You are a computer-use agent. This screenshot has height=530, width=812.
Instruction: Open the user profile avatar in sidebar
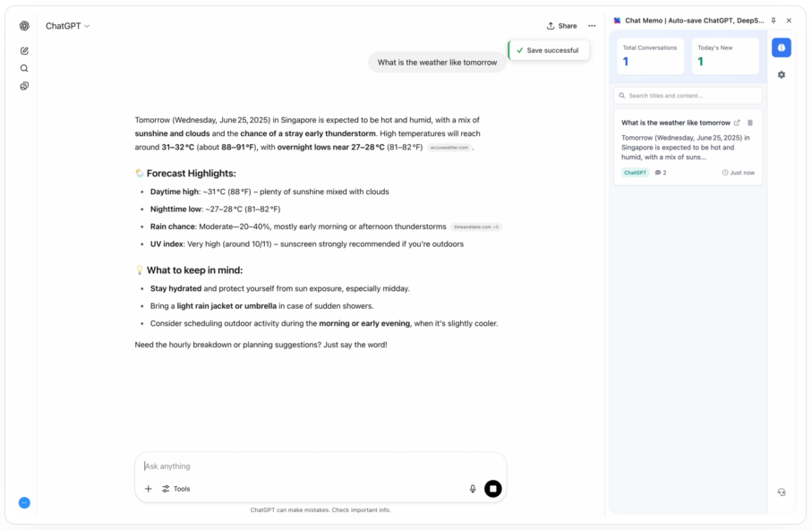[24, 502]
